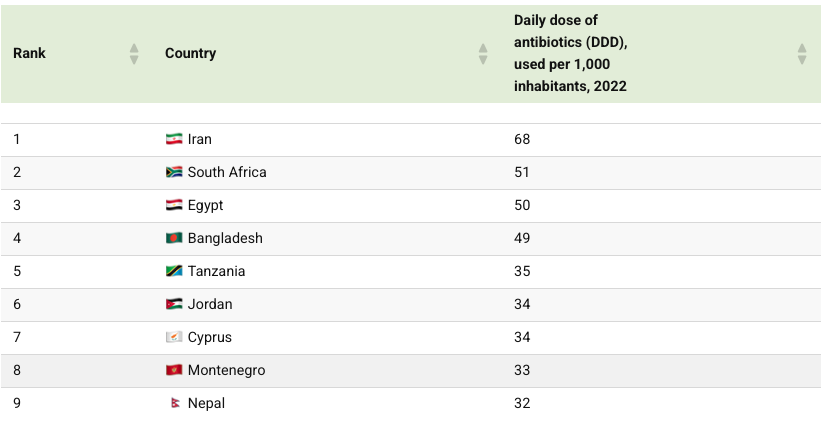This screenshot has height=429, width=824.
Task: Click rank number 5 for Tanzania
Action: pos(17,271)
